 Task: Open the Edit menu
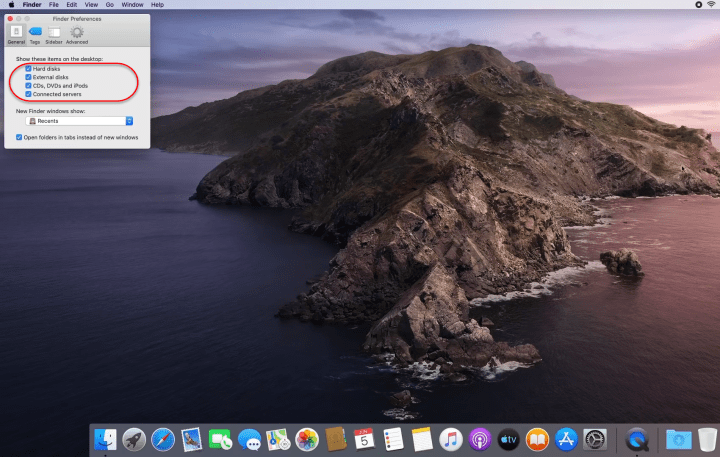pos(72,5)
